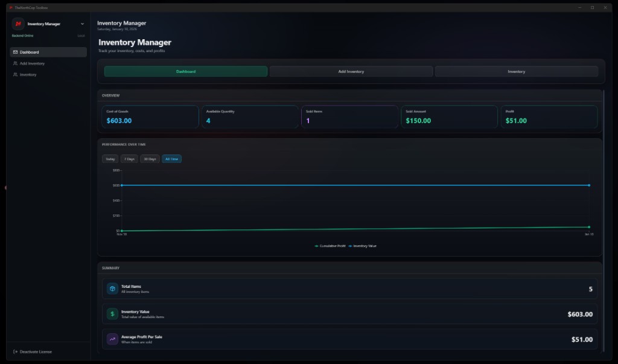The width and height of the screenshot is (618, 364).
Task: Toggle the Cumulative Profit legend entry
Action: [x=330, y=246]
